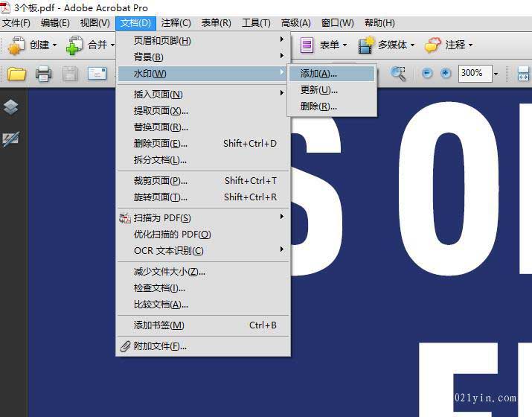The width and height of the screenshot is (532, 417).
Task: Click the Comment speech bubble icon
Action: pyautogui.click(x=432, y=45)
